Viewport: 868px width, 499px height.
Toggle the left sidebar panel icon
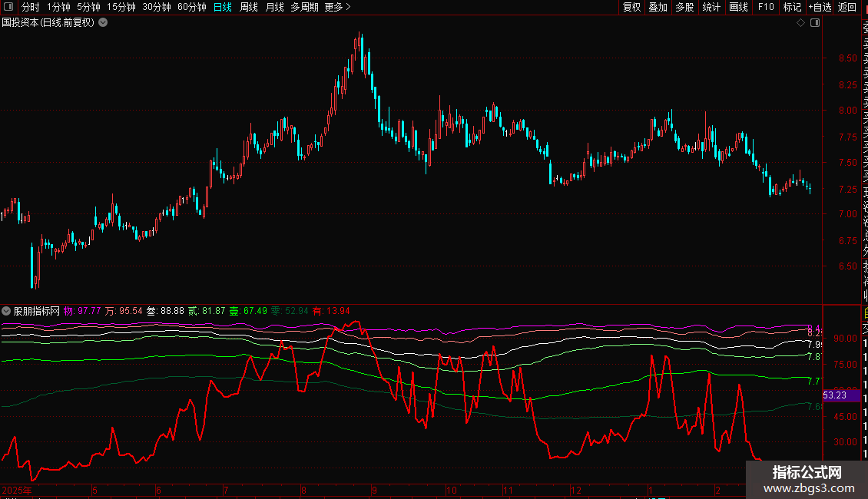click(8, 7)
